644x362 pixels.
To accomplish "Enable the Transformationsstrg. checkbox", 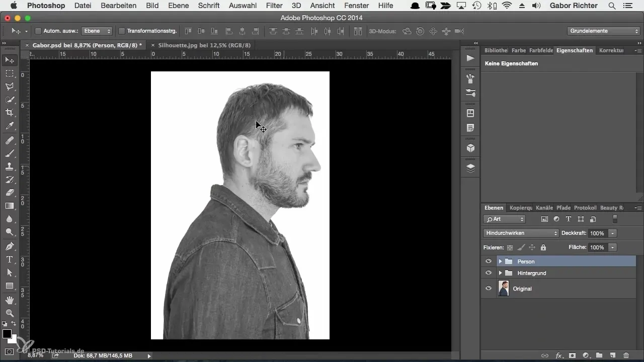I will click(x=121, y=31).
